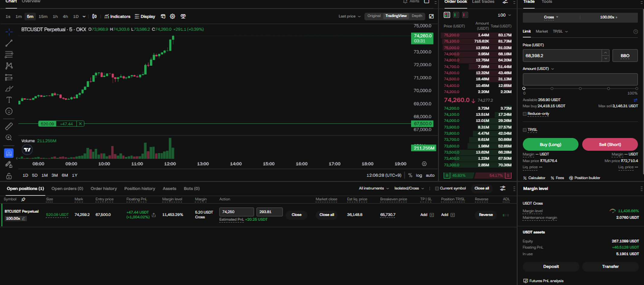Switch to the Last trades tab
The image size is (644, 285).
pos(483,2)
